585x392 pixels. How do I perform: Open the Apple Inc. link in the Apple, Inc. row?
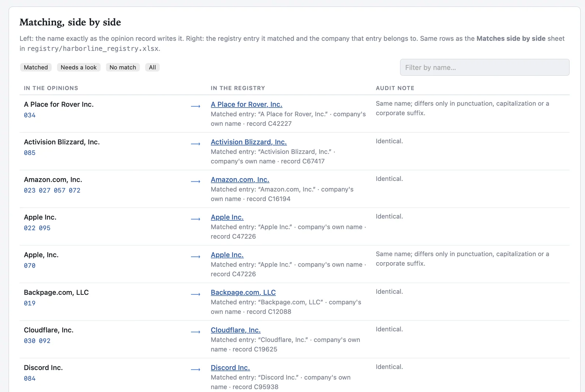coord(227,255)
